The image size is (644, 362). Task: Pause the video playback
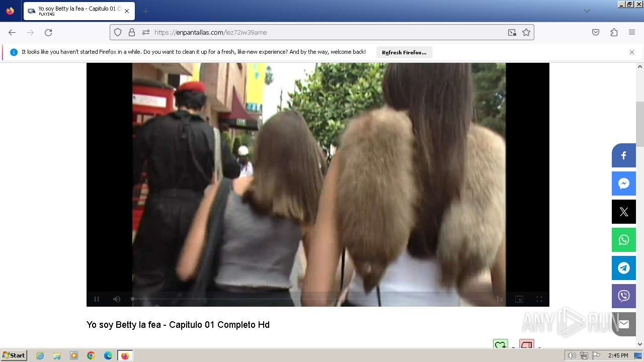pos(97,299)
